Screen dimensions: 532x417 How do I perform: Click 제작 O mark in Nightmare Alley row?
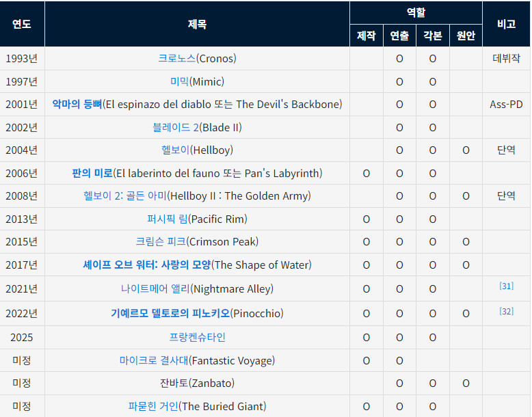pyautogui.click(x=367, y=288)
